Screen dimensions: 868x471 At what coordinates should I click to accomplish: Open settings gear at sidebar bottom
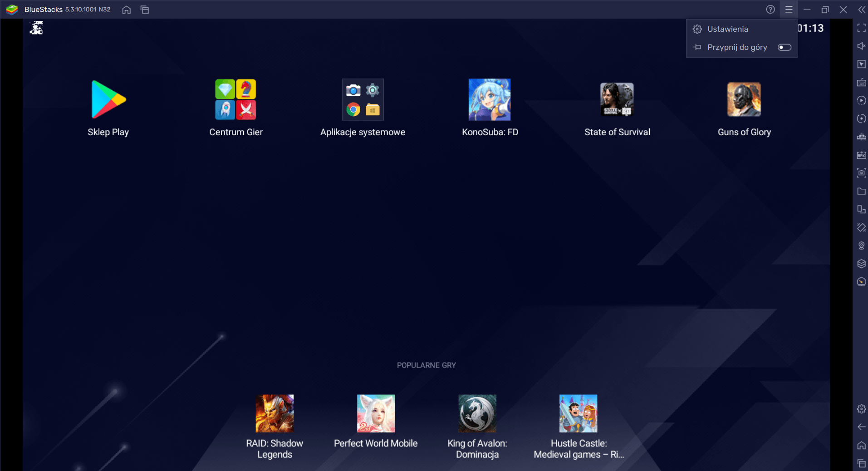tap(861, 409)
